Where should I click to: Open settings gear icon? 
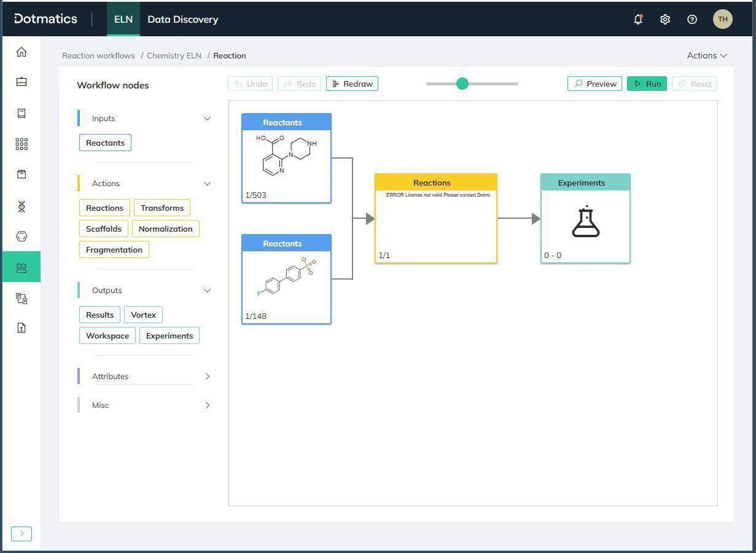click(665, 19)
